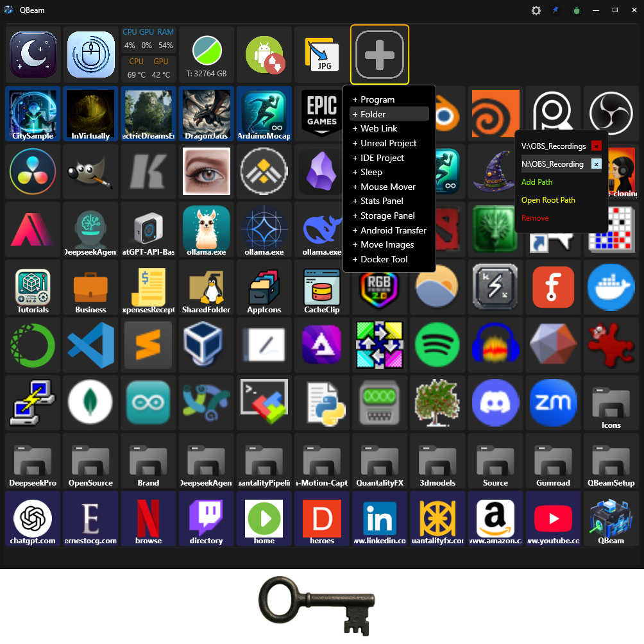Launch CacheClip app
The width and height of the screenshot is (644, 644).
click(322, 287)
